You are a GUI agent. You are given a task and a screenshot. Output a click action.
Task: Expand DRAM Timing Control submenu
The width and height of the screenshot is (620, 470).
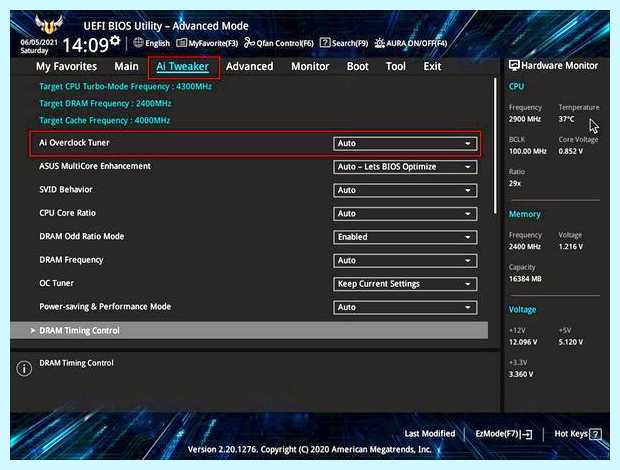[249, 330]
